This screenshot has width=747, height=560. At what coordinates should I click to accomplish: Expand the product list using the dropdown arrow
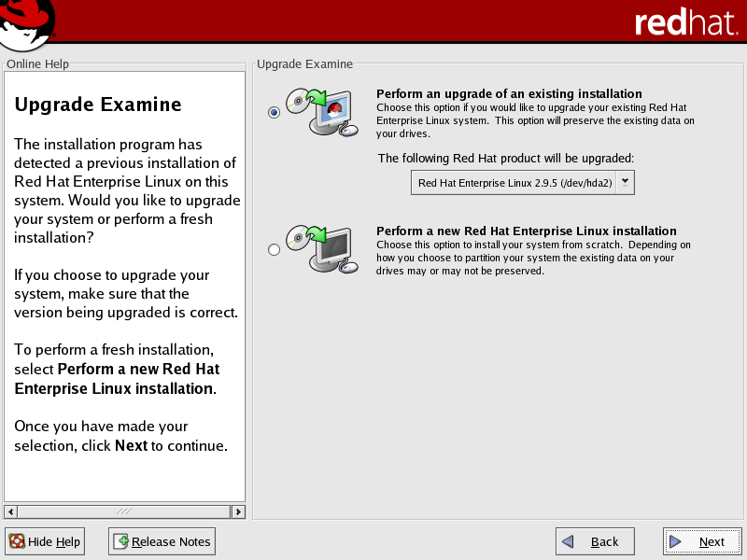pyautogui.click(x=625, y=182)
